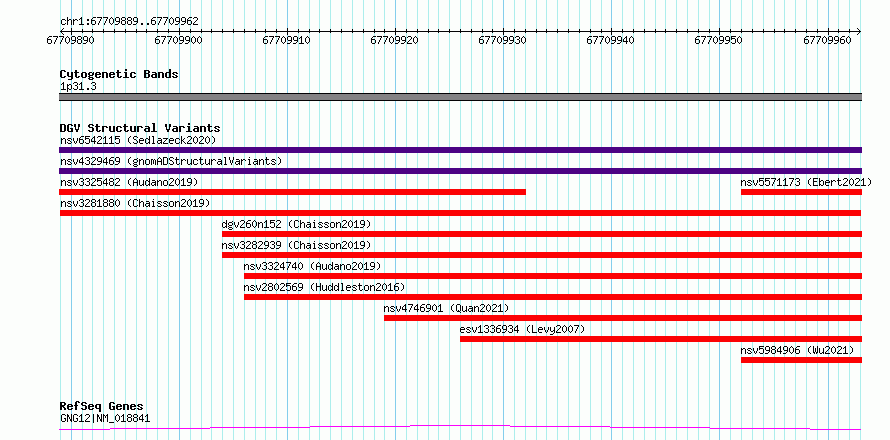Click the red bar under nsv5984906
This screenshot has width=890, height=440.
[801, 360]
